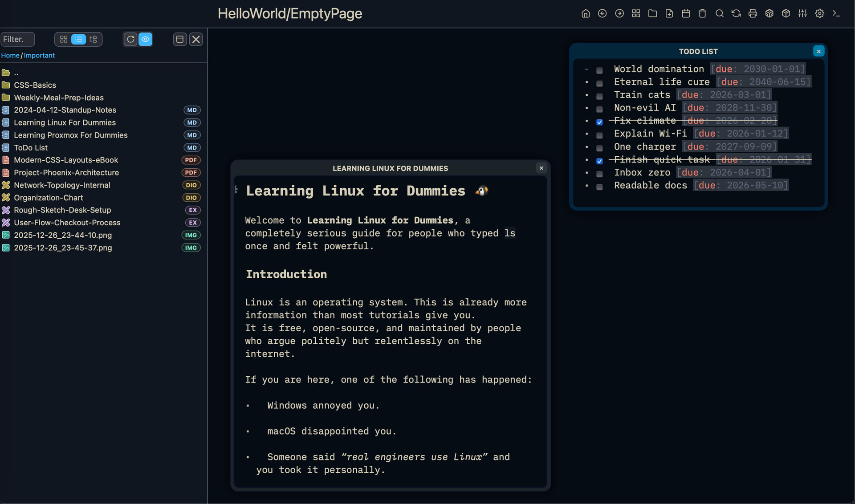The width and height of the screenshot is (855, 504).
Task: Open the calendar icon in toolbar
Action: 686,13
